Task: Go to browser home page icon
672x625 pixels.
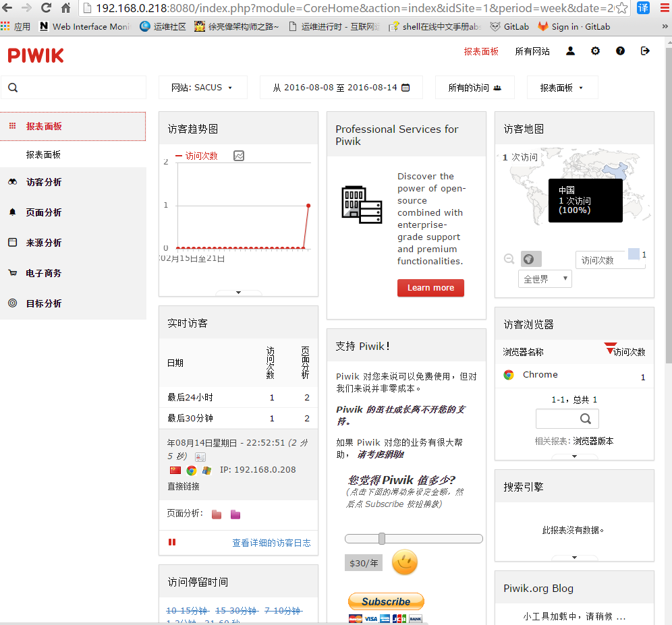Action: tap(65, 7)
